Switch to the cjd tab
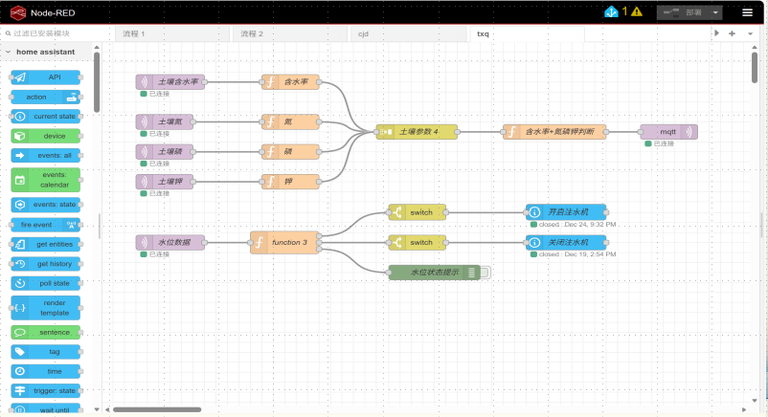768x417 pixels. tap(408, 34)
